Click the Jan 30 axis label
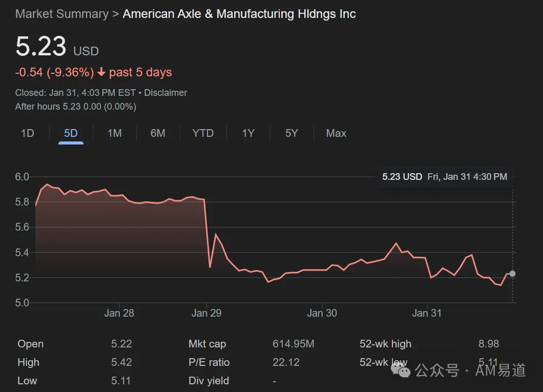 tap(322, 313)
